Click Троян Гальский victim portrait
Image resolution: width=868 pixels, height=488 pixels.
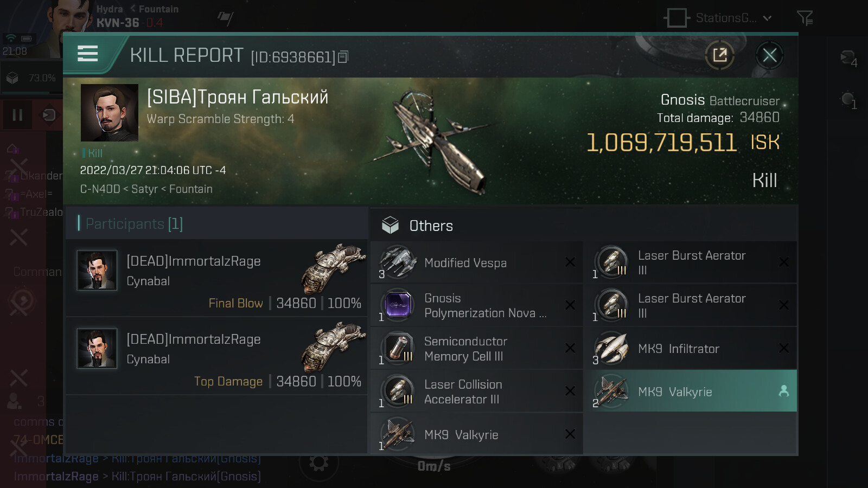(109, 113)
